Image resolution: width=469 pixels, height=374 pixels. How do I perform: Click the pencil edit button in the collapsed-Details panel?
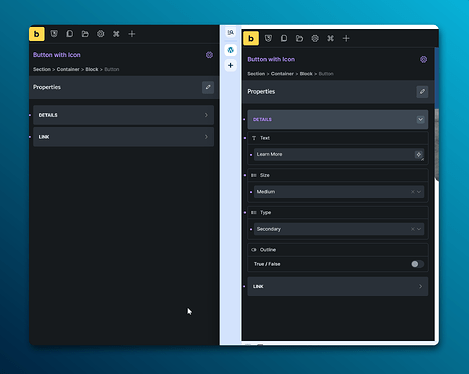coord(208,87)
